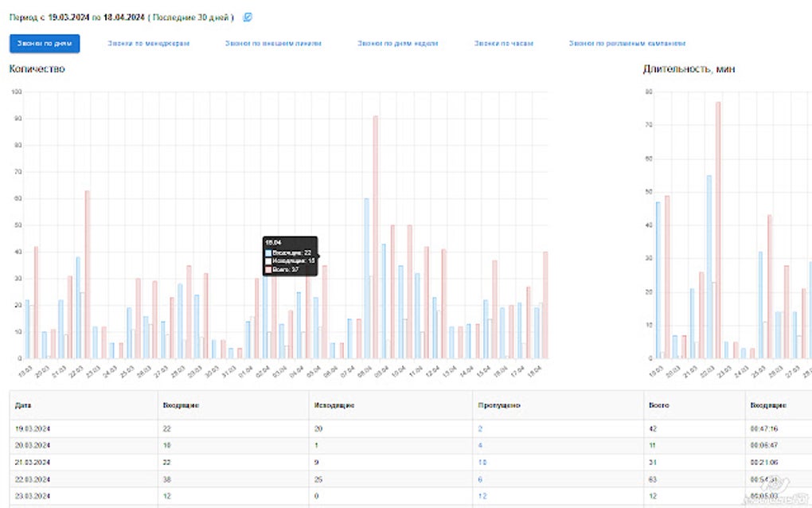Open the 'Звонки по часам' tab
This screenshot has width=812, height=508.
(503, 44)
